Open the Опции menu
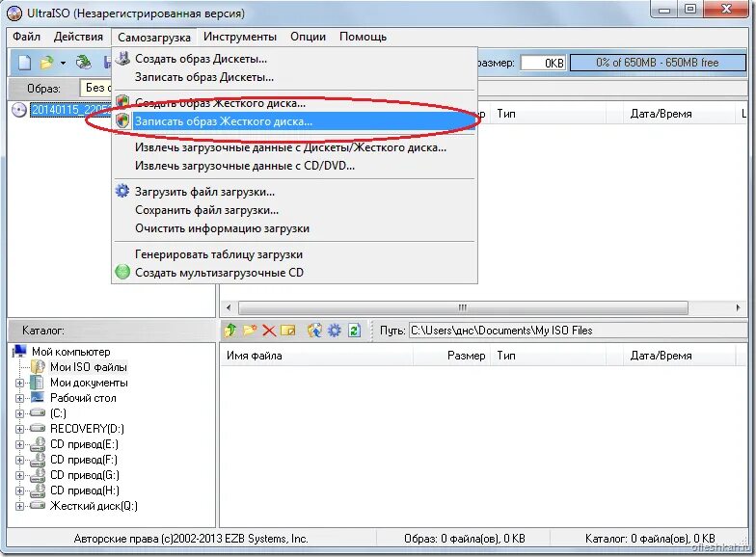The image size is (756, 557). 309,37
